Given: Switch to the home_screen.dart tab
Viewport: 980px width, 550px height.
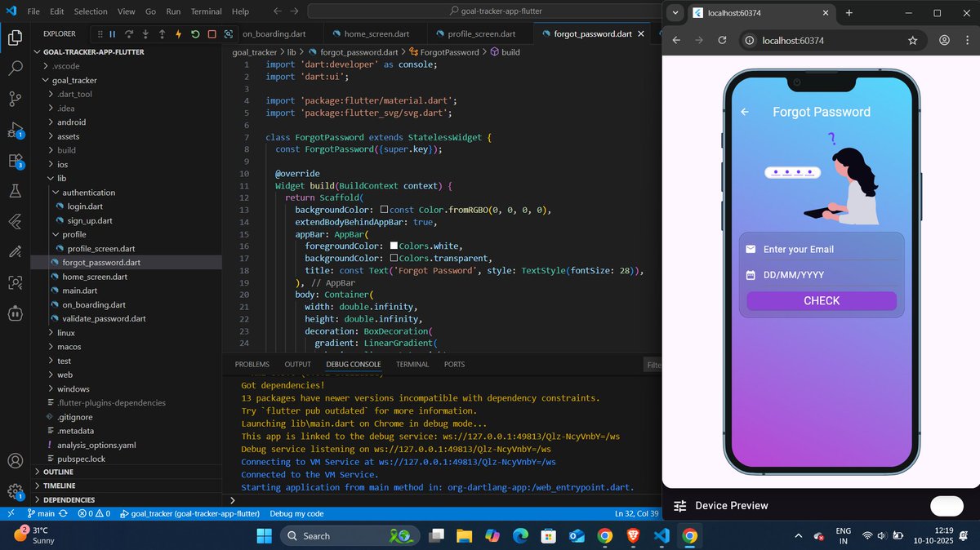Looking at the screenshot, I should click(x=375, y=33).
